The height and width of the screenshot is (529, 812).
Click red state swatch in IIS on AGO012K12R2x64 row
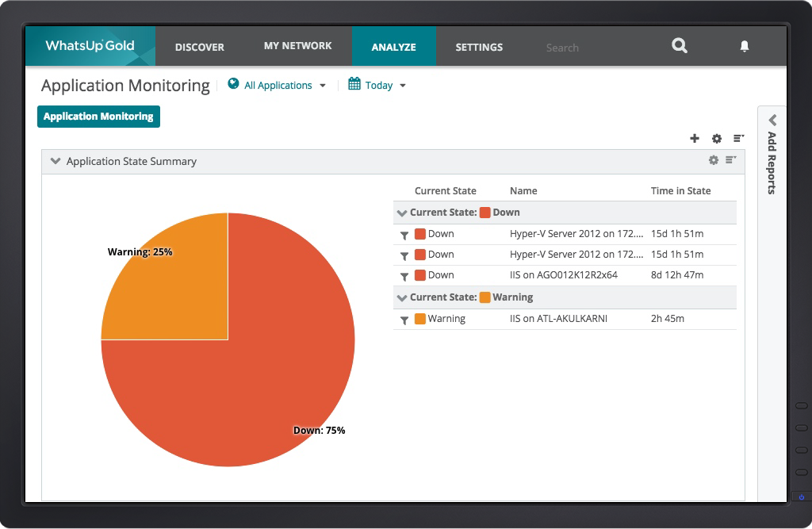coord(420,275)
